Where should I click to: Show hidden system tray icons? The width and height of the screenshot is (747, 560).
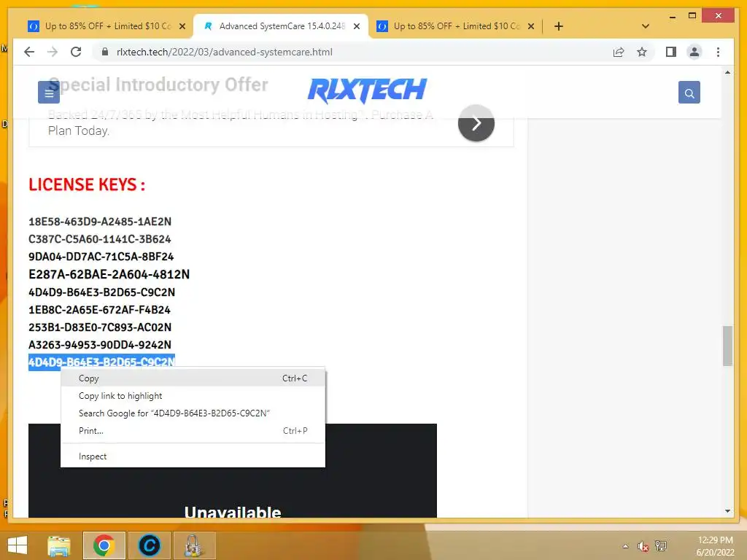coord(625,546)
